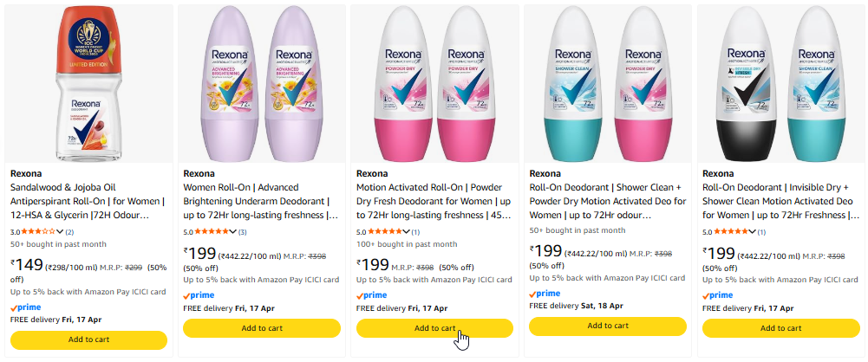This screenshot has height=362, width=868.
Task: Click Prime badge under Powder Dry Fresh Deodorant
Action: (x=372, y=294)
